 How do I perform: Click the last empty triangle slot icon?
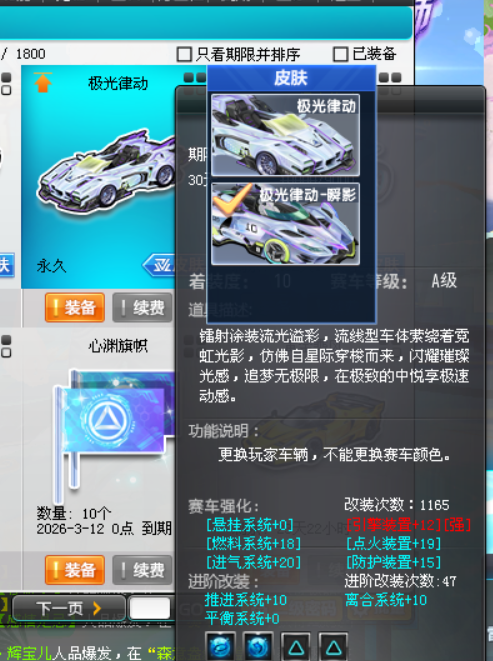pos(333,646)
